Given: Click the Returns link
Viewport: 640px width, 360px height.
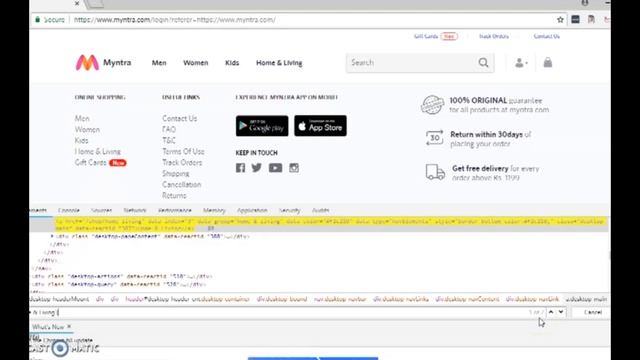Looking at the screenshot, I should pyautogui.click(x=174, y=196).
